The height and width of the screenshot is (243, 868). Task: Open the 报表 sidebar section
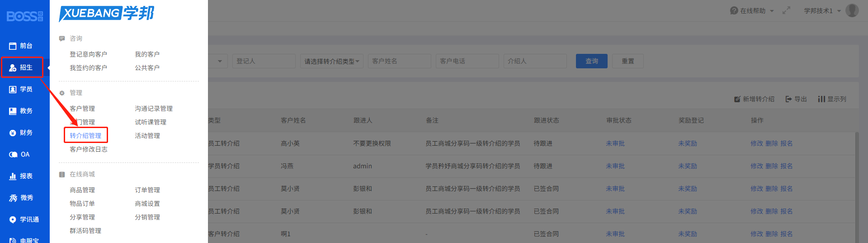click(21, 176)
